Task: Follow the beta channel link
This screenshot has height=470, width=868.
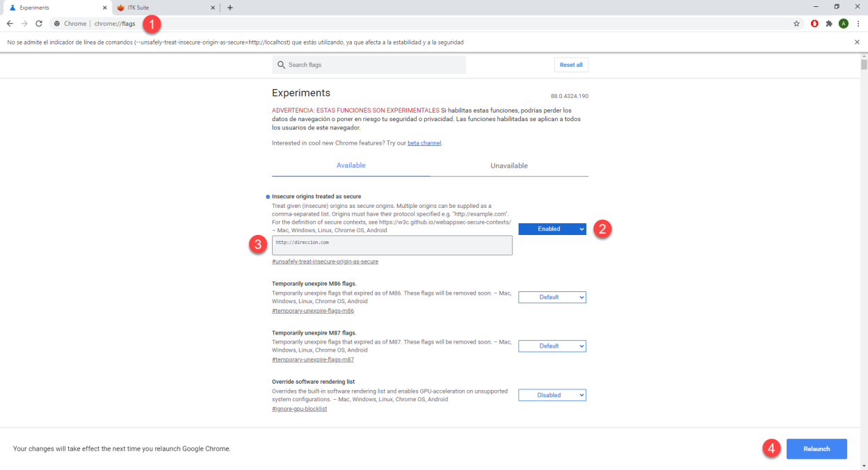Action: (x=424, y=143)
